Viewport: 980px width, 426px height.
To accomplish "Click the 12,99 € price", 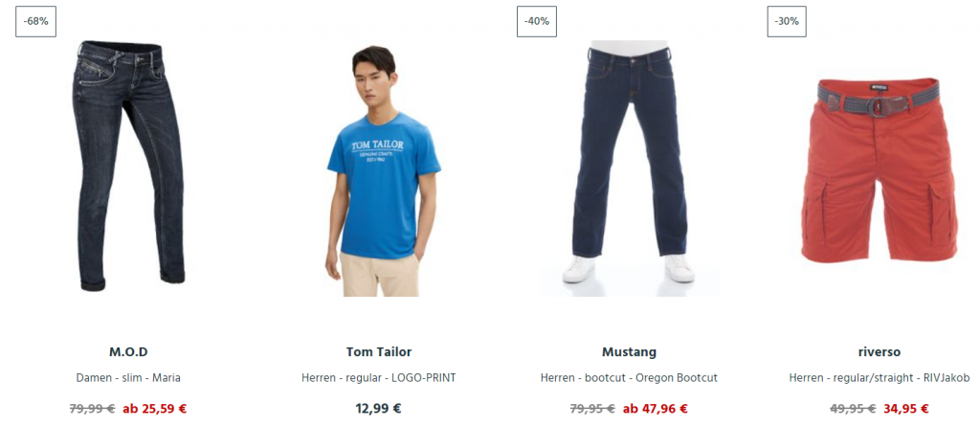I will 379,409.
